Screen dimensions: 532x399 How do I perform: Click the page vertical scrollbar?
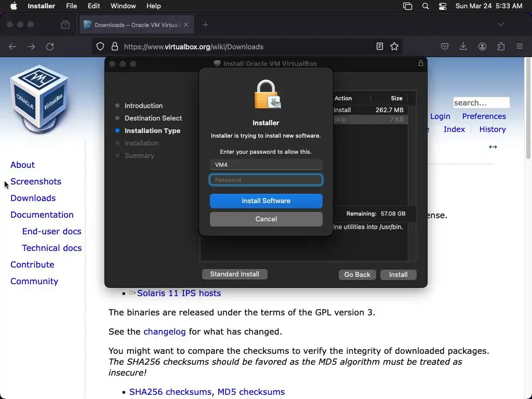click(528, 109)
